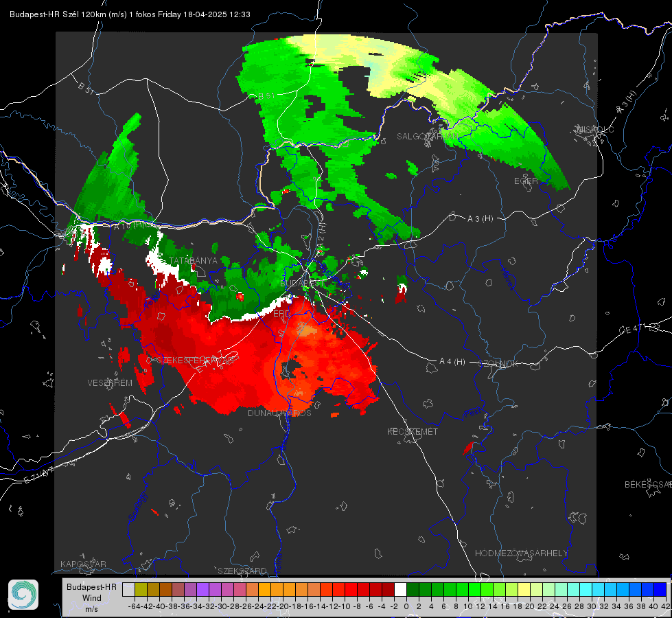Choose the dark red swatch between -4 and -2
Screen dimensions: 672x618
tap(388, 589)
